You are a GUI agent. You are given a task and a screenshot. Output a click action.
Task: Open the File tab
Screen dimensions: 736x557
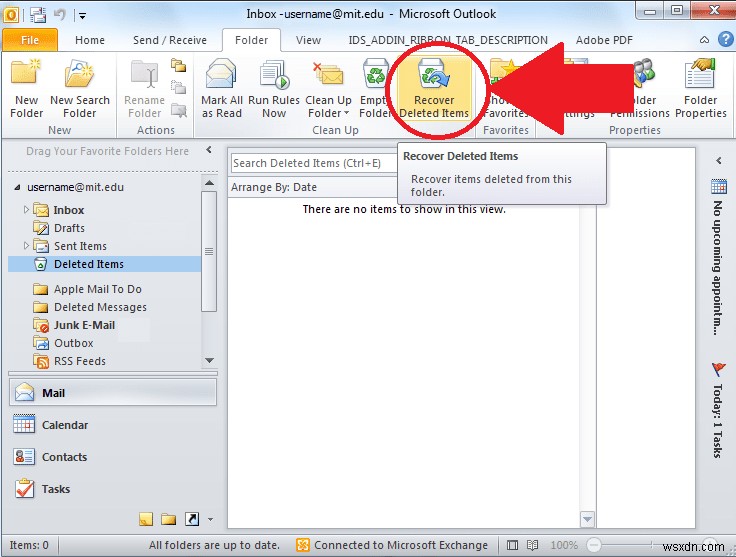pyautogui.click(x=30, y=40)
